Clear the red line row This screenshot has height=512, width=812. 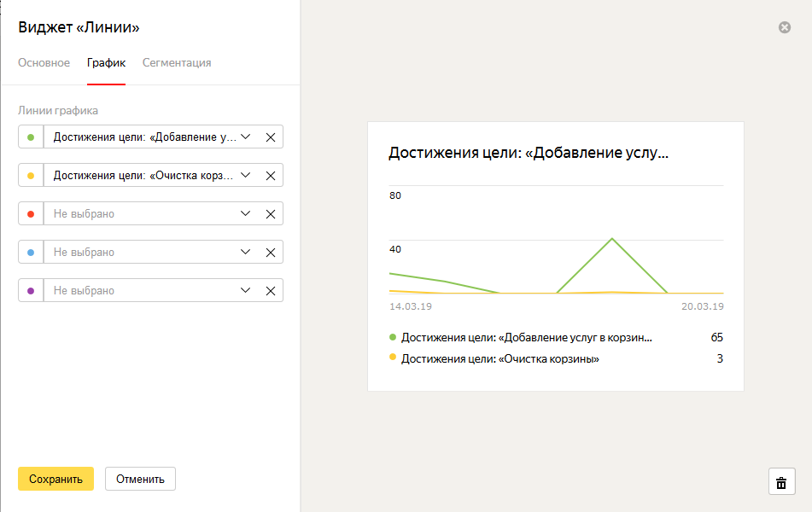pyautogui.click(x=271, y=214)
